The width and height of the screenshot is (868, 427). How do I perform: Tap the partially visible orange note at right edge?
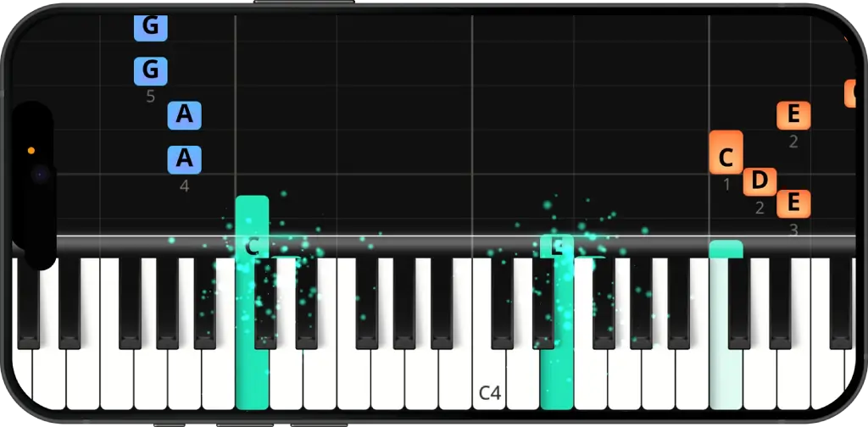850,93
